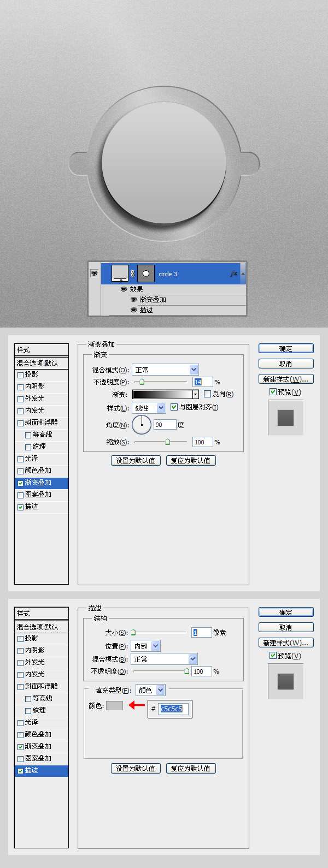Uncheck 预览 in the 渐变叠加 dialog

coord(273,392)
